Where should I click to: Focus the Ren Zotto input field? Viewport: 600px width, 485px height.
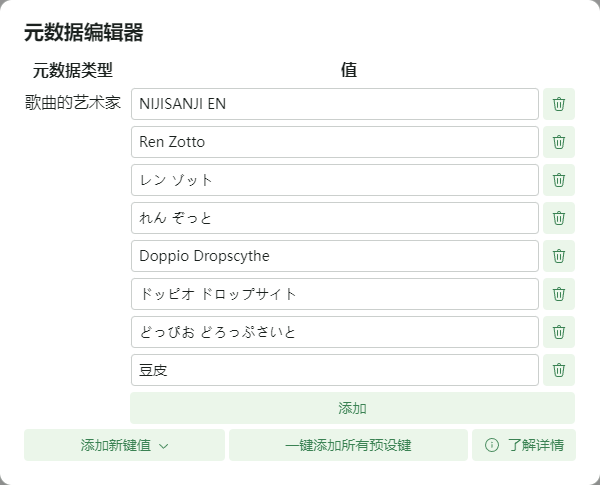point(334,142)
